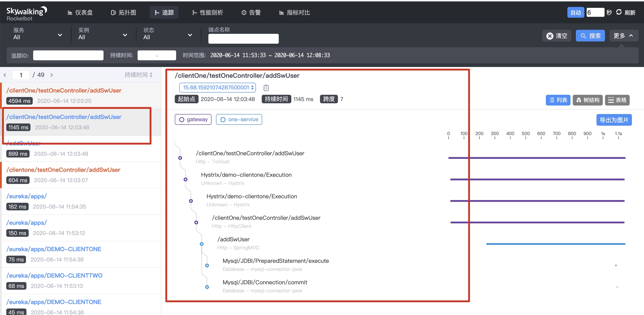The image size is (644, 315).
Task: Switch to 表格 table view
Action: [x=617, y=100]
